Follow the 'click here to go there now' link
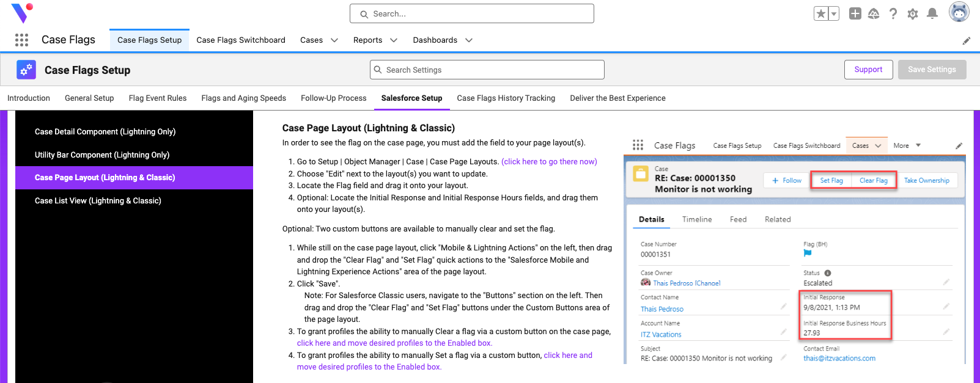The image size is (980, 383). pos(549,162)
